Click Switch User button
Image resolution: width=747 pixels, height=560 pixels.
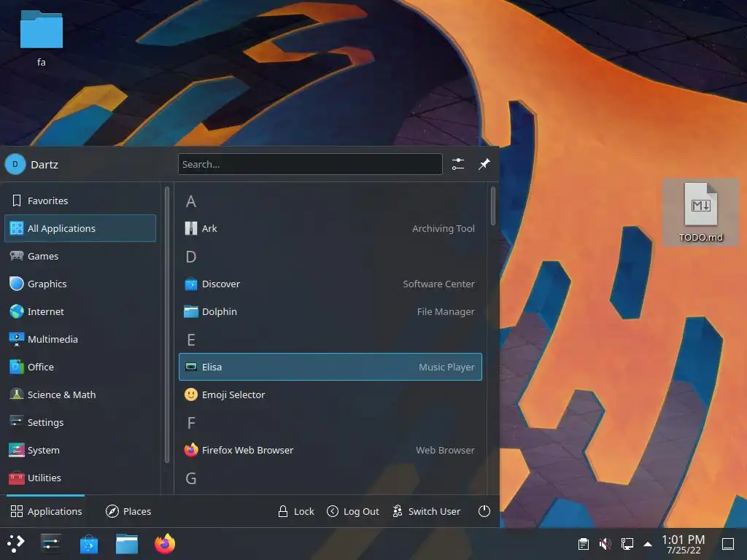tap(426, 511)
